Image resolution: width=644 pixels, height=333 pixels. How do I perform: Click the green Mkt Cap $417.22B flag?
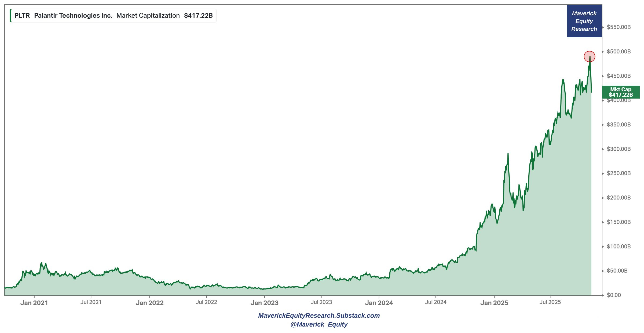tap(621, 92)
